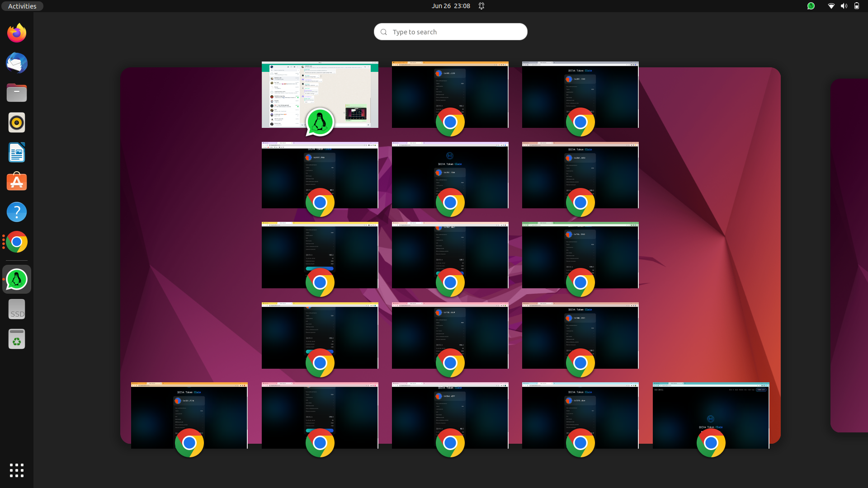
Task: Click the Google Chrome dock icon
Action: click(x=17, y=242)
